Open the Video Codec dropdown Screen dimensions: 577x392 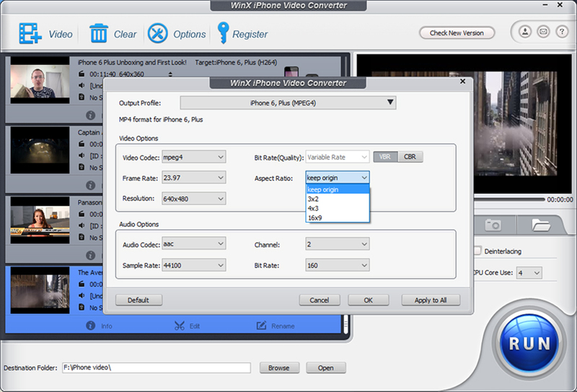click(193, 157)
